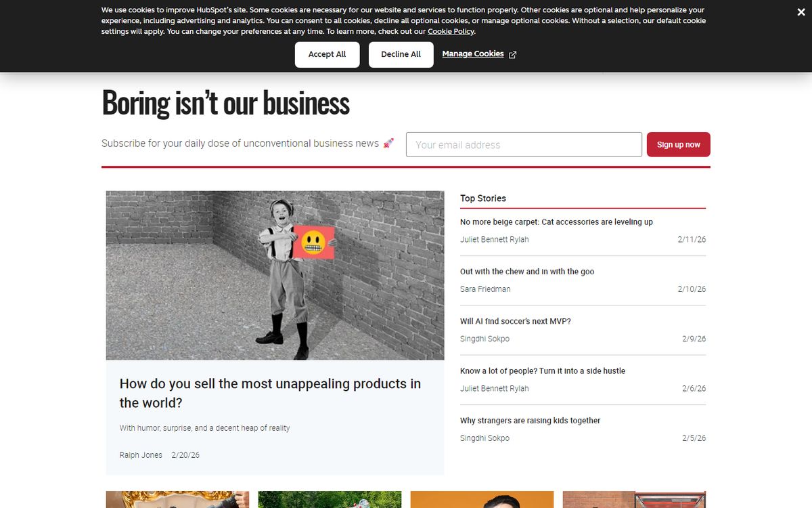The width and height of the screenshot is (812, 508).
Task: Click the Your email address field
Action: coord(524,145)
